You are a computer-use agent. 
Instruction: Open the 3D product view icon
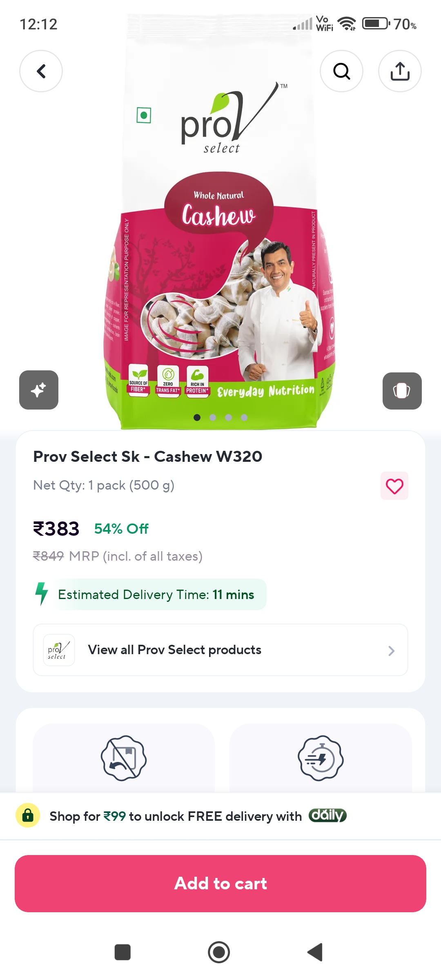(402, 391)
